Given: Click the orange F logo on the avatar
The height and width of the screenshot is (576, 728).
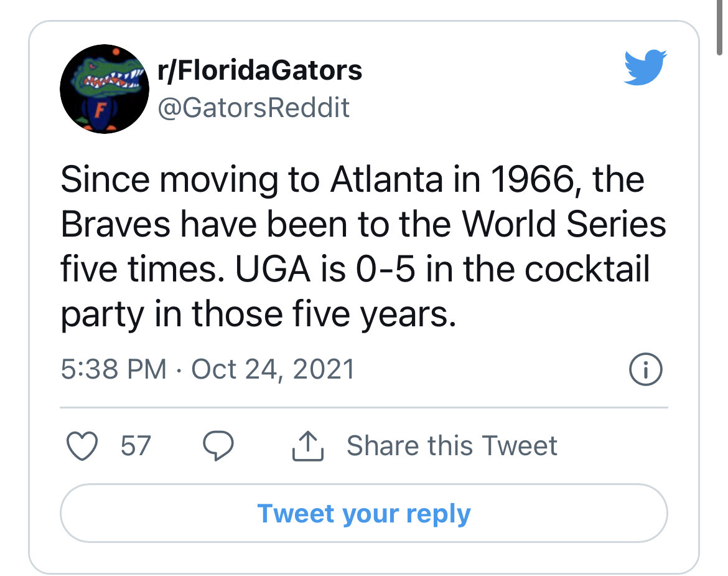Looking at the screenshot, I should pyautogui.click(x=100, y=110).
